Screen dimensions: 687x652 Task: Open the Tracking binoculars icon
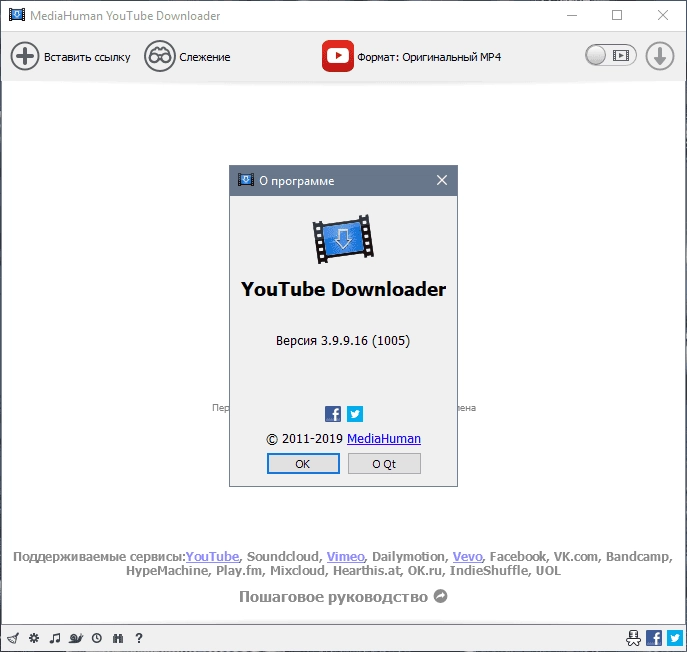pos(159,56)
